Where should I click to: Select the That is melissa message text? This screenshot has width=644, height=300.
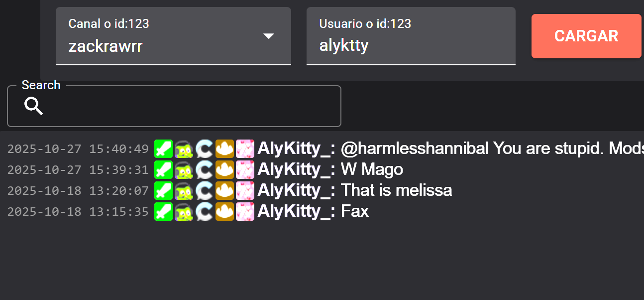397,190
